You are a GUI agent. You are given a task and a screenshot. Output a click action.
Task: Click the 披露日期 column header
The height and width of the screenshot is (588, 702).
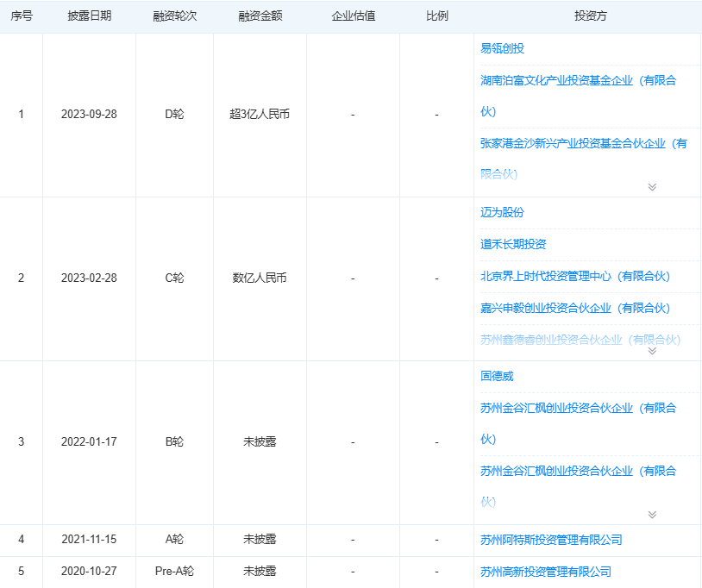tap(89, 15)
